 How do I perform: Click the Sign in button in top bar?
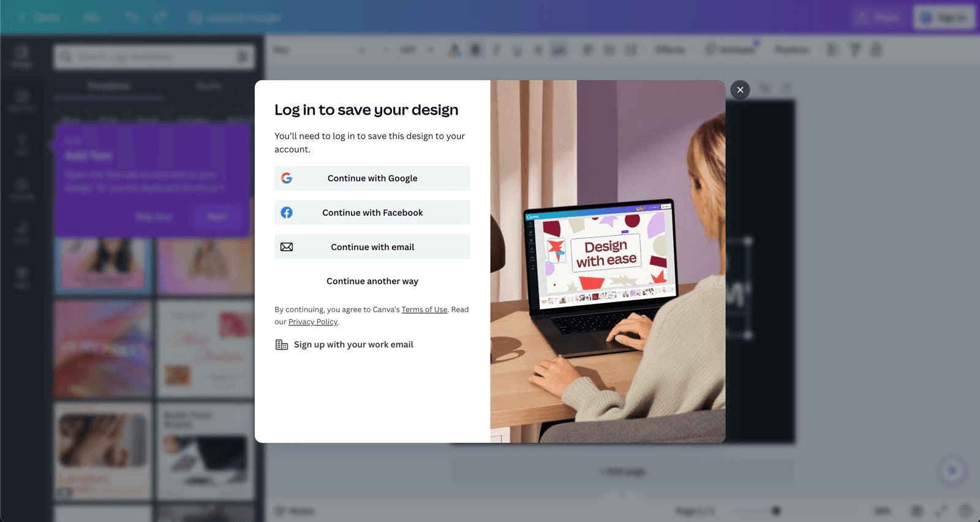click(x=944, y=17)
